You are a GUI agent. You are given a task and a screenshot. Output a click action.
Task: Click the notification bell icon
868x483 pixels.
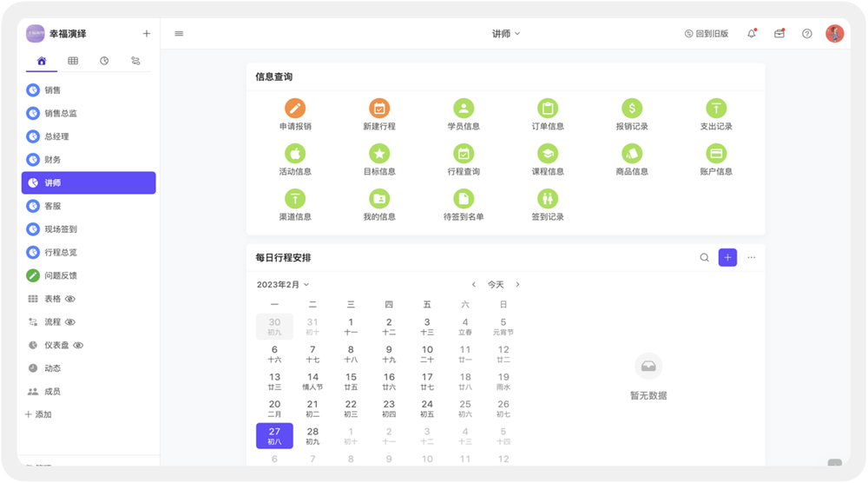[x=752, y=34]
